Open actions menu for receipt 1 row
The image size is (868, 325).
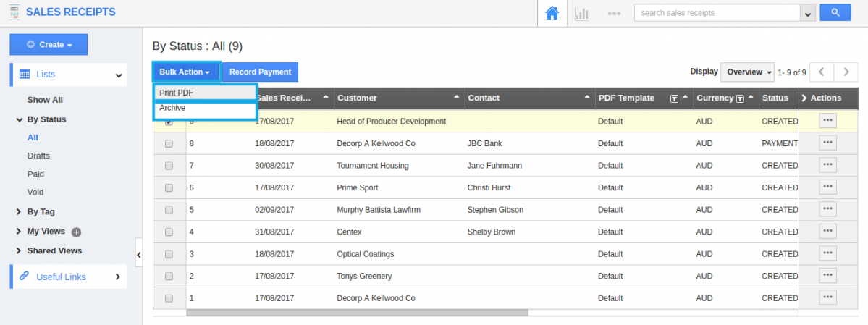point(827,298)
